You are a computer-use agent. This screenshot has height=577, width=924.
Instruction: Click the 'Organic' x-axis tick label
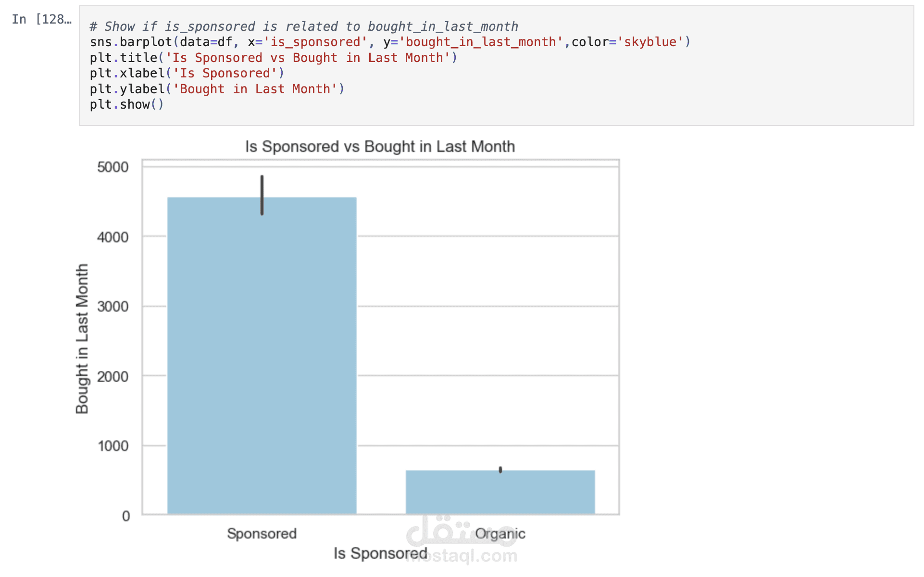(x=500, y=534)
